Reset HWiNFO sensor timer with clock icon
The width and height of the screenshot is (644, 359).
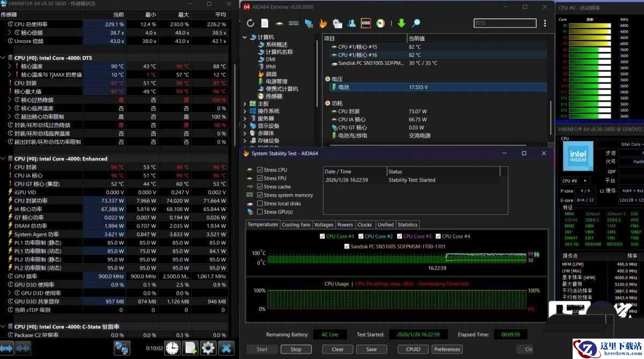(x=172, y=348)
